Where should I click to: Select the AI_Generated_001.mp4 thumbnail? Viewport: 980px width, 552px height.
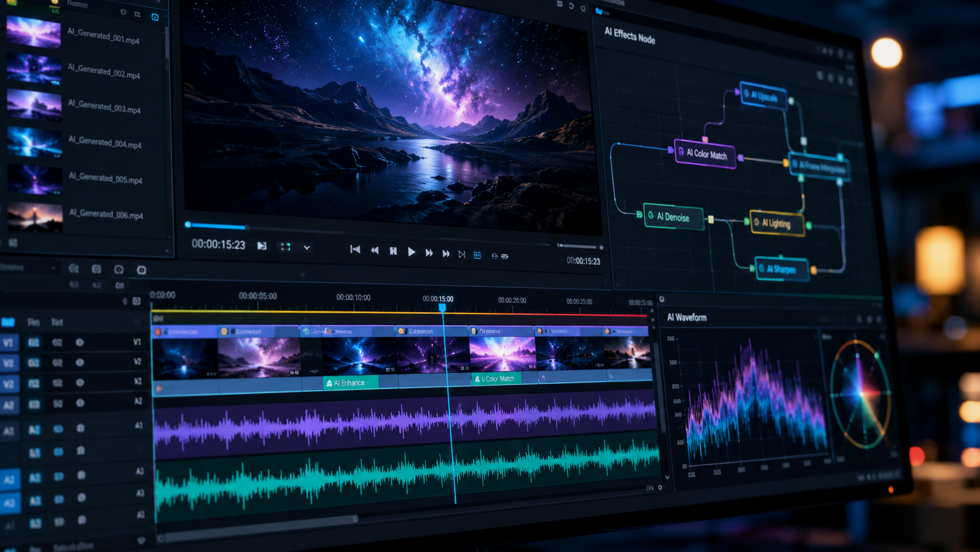pyautogui.click(x=33, y=32)
